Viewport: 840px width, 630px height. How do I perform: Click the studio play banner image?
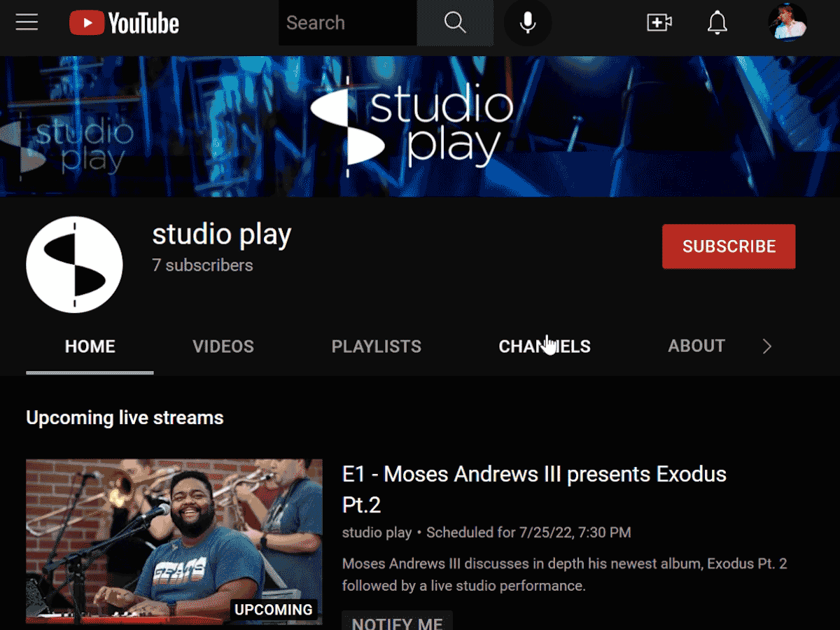420,127
